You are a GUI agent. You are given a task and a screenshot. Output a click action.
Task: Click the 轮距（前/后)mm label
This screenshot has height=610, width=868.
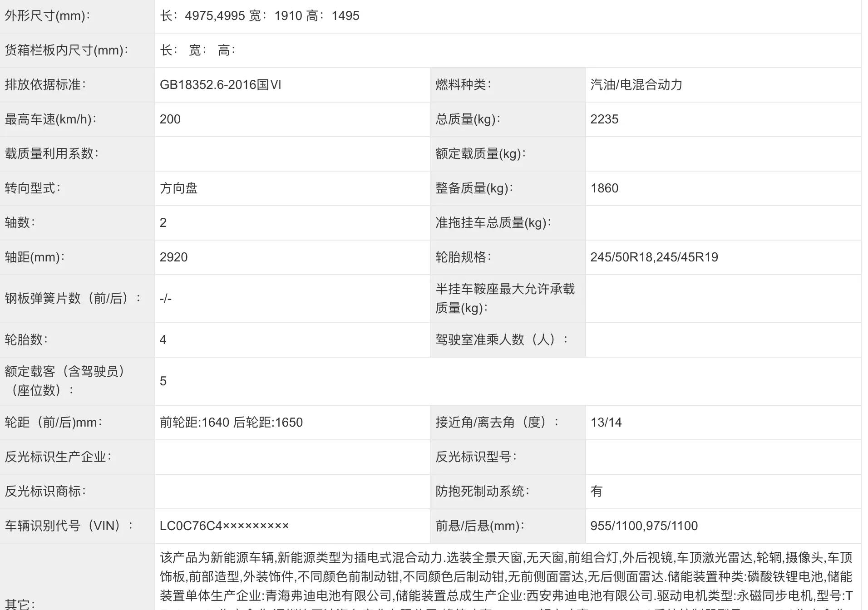coord(54,423)
